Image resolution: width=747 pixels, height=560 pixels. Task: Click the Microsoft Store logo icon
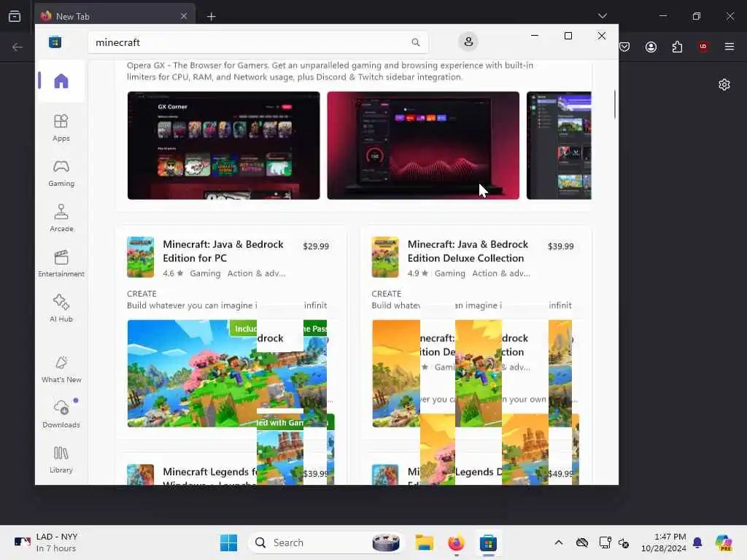pyautogui.click(x=55, y=42)
